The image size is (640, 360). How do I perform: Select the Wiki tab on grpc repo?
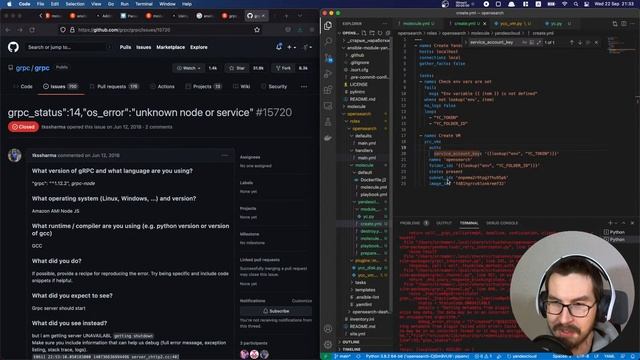point(242,87)
